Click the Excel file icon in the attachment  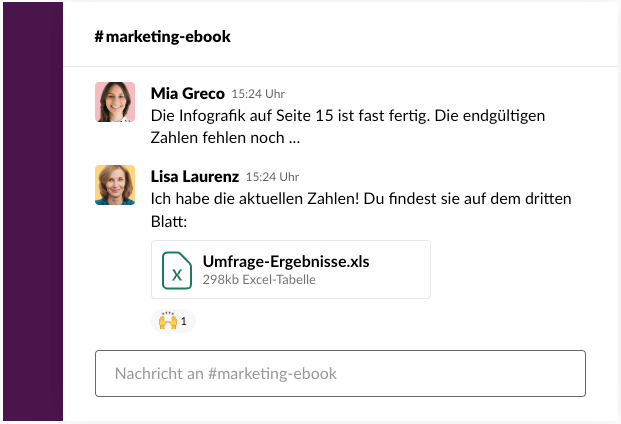point(177,269)
